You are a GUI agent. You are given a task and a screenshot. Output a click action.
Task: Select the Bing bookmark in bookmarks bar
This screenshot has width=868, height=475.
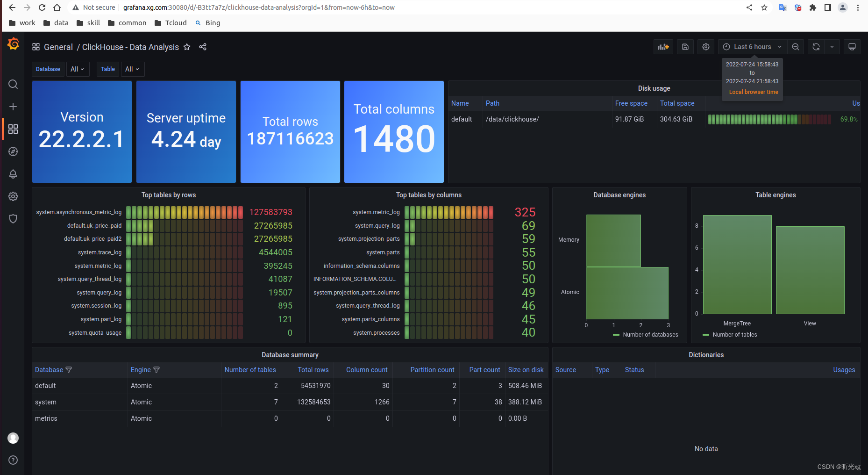coord(207,22)
